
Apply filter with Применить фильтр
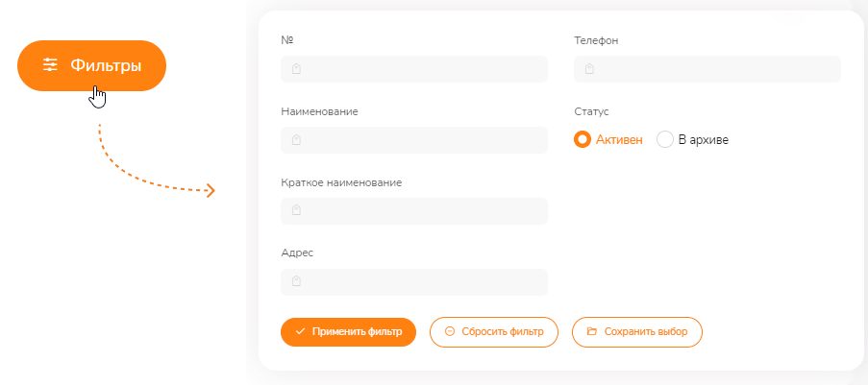[x=348, y=332]
